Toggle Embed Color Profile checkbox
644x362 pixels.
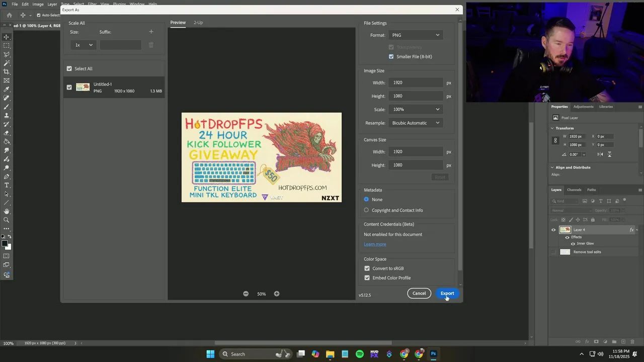(x=367, y=278)
